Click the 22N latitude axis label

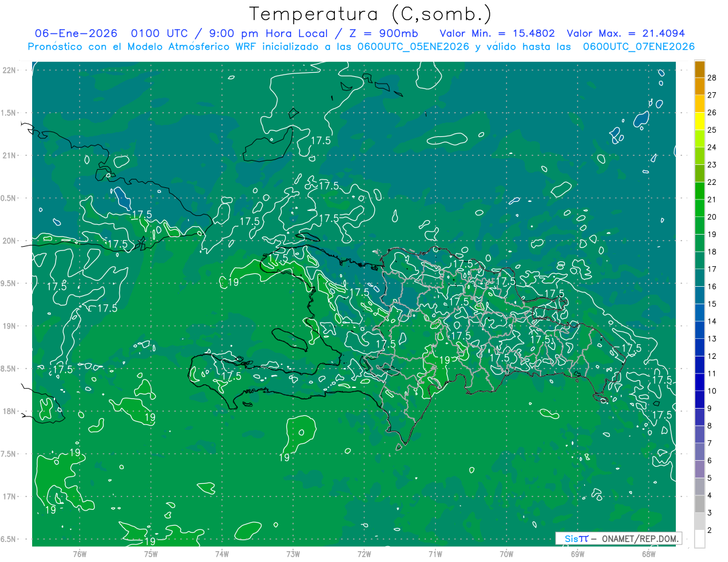(x=9, y=70)
